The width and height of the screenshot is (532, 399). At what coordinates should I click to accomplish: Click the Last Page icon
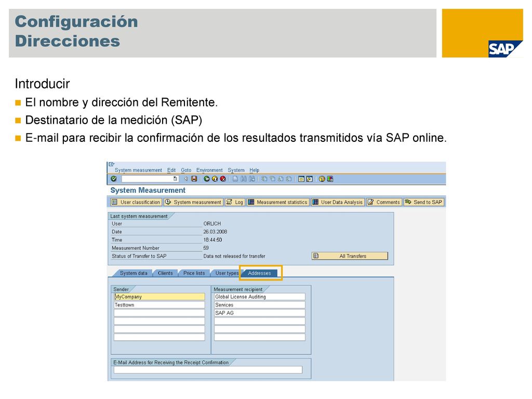tap(289, 179)
